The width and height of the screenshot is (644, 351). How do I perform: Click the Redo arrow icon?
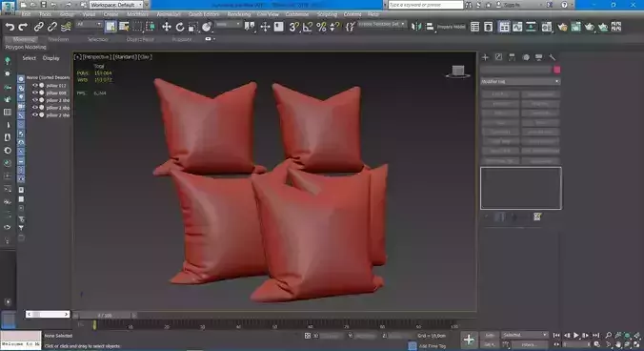click(23, 27)
